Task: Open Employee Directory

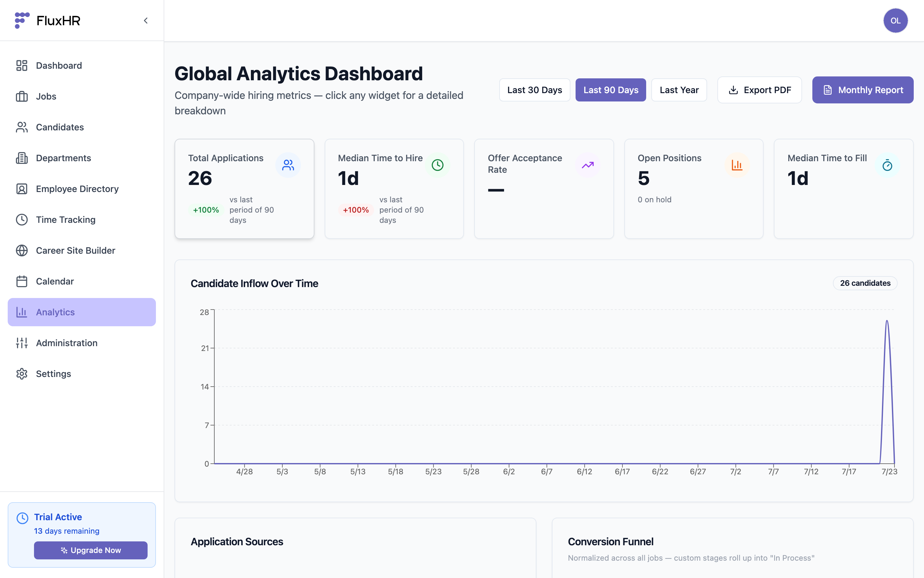Action: (x=82, y=189)
